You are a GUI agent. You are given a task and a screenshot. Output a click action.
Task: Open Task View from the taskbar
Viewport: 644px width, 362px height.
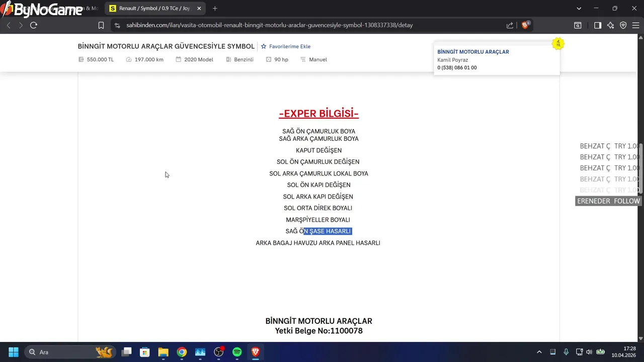pyautogui.click(x=126, y=352)
